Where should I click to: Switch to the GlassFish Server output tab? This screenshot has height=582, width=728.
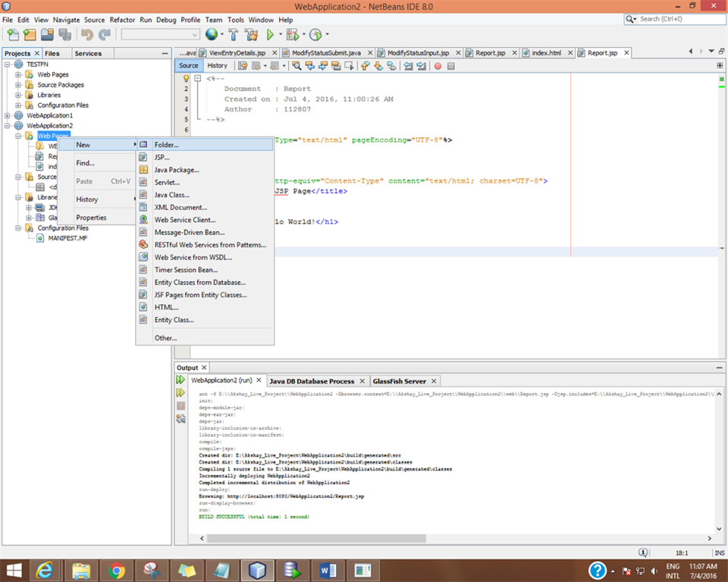coord(398,381)
